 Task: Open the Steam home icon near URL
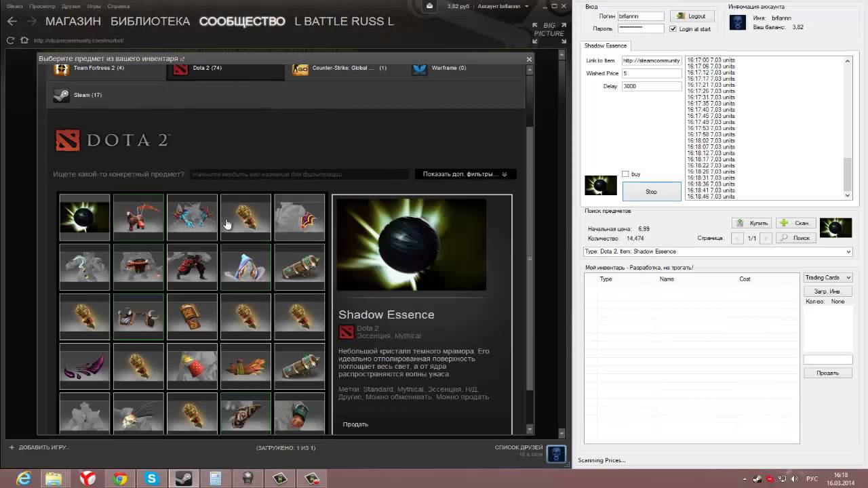24,41
